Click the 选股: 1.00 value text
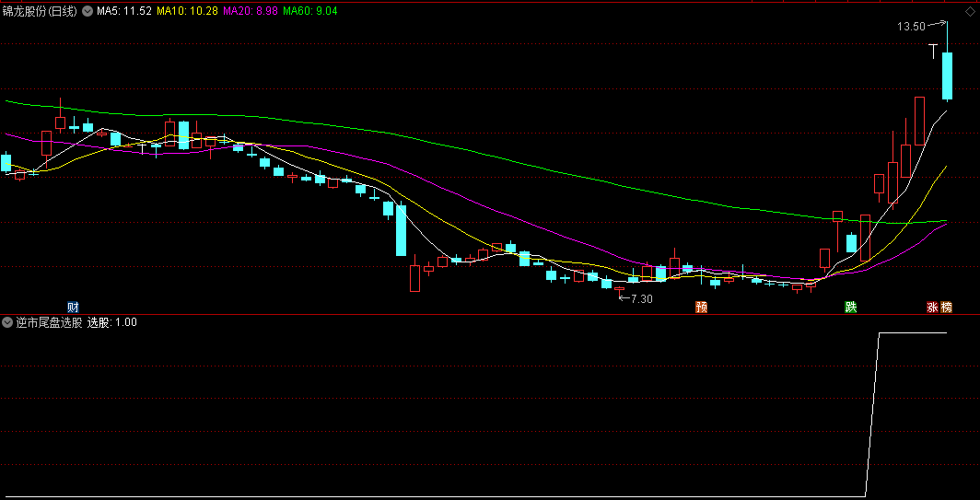The width and height of the screenshot is (980, 500). coord(112,322)
